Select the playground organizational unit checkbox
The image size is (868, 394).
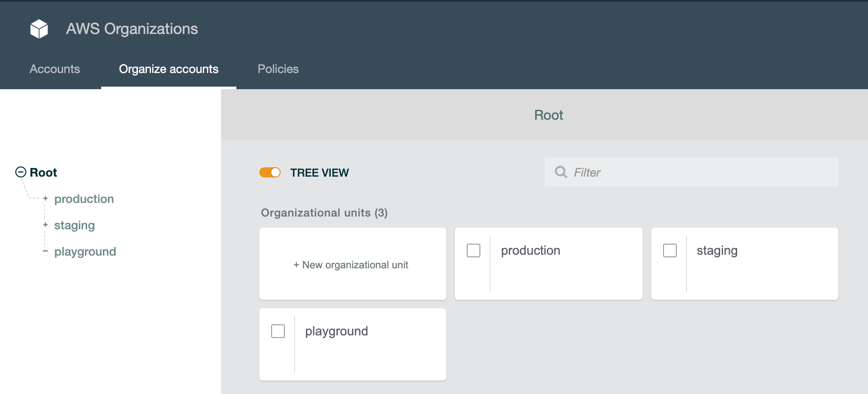(x=278, y=331)
